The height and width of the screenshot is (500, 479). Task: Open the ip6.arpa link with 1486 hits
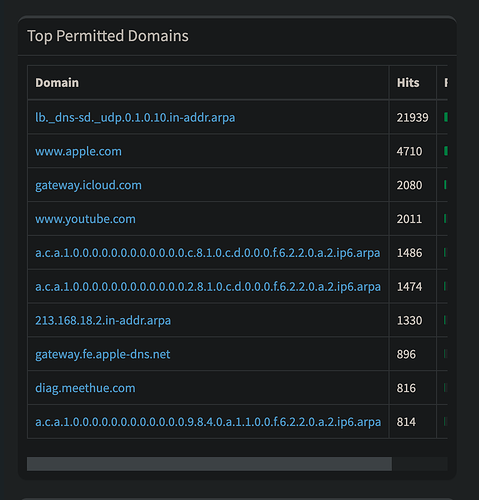(208, 253)
